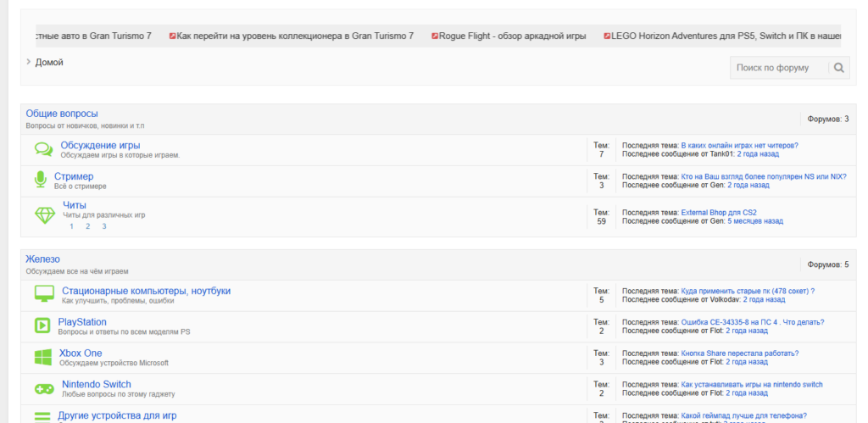Open the partial авто в Gran Turismo 7 news
The image size is (868, 423).
[x=93, y=36]
